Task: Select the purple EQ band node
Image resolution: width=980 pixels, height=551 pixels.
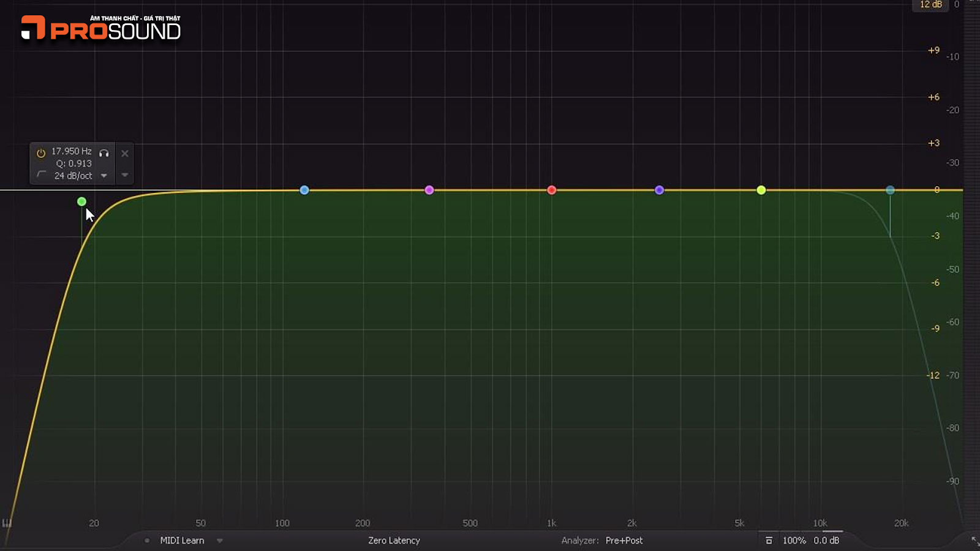Action: click(x=659, y=190)
